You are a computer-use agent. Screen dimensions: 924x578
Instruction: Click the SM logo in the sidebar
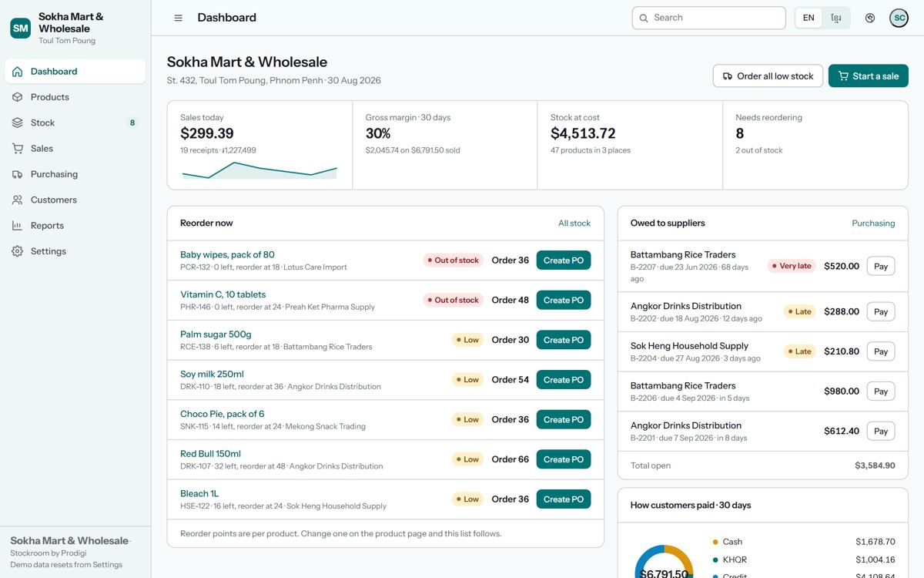coord(21,29)
